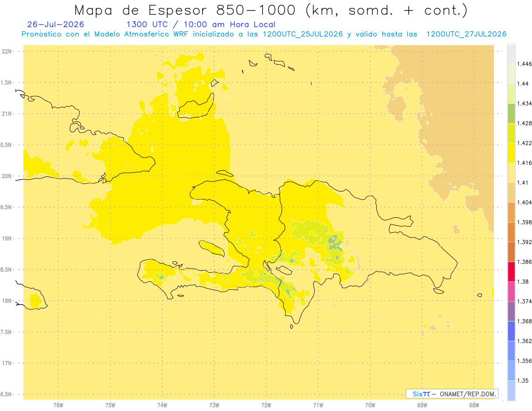532x411 pixels.
Task: Select the legend value '1.374'
Action: tap(524, 301)
